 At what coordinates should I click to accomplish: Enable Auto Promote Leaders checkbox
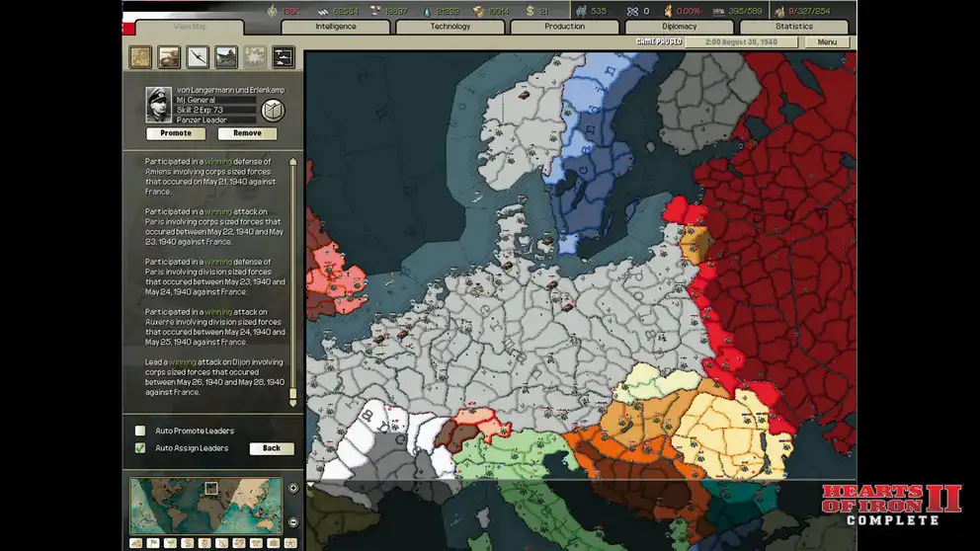(140, 431)
